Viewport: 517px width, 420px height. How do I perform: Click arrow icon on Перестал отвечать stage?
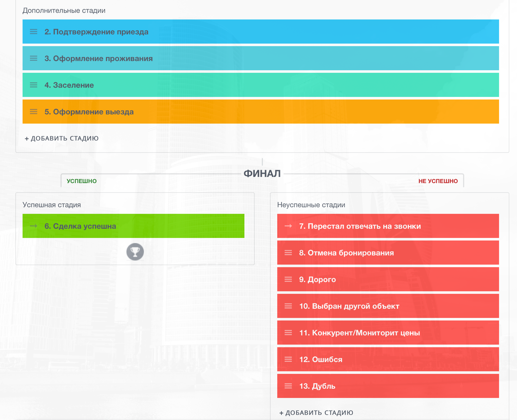pos(288,226)
